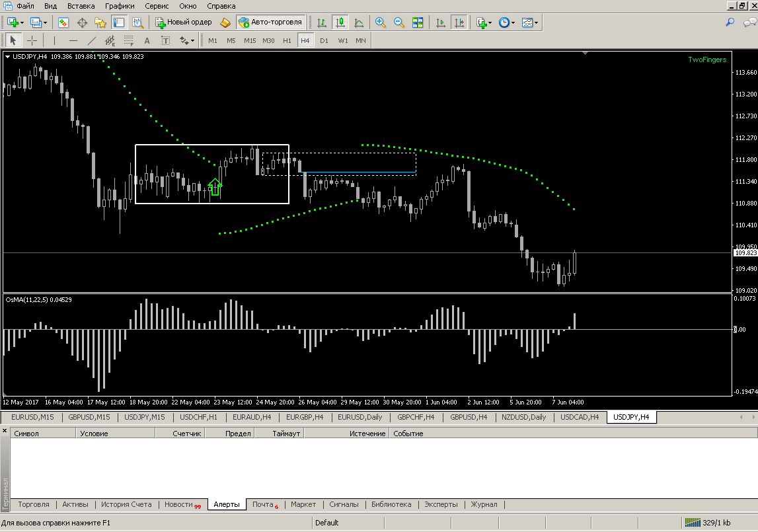
Task: Switch timeframe to MN
Action: point(361,40)
